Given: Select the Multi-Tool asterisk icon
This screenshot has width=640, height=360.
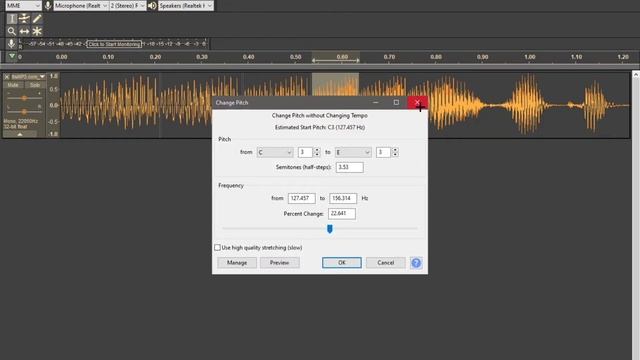Looking at the screenshot, I should click(37, 31).
